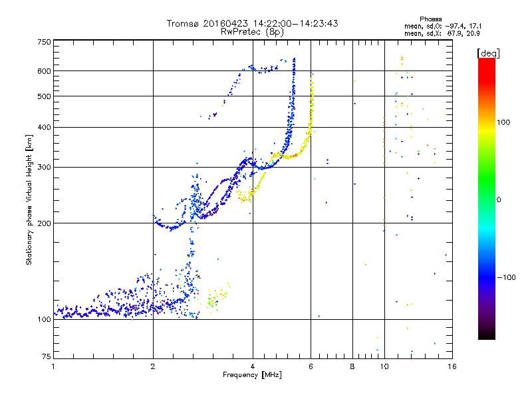The image size is (532, 399).
Task: Click the x-axis label '2'
Action: [x=153, y=366]
